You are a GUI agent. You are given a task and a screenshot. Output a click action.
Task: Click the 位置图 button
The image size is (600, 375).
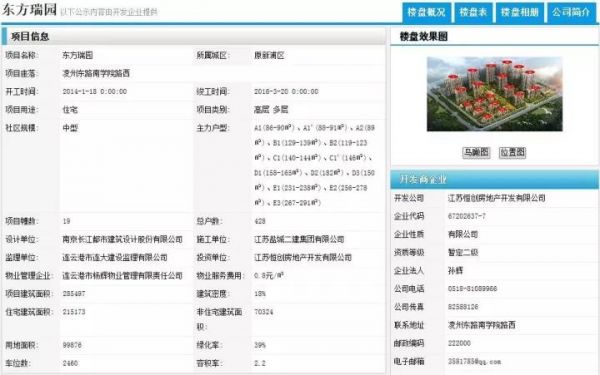[x=512, y=153]
